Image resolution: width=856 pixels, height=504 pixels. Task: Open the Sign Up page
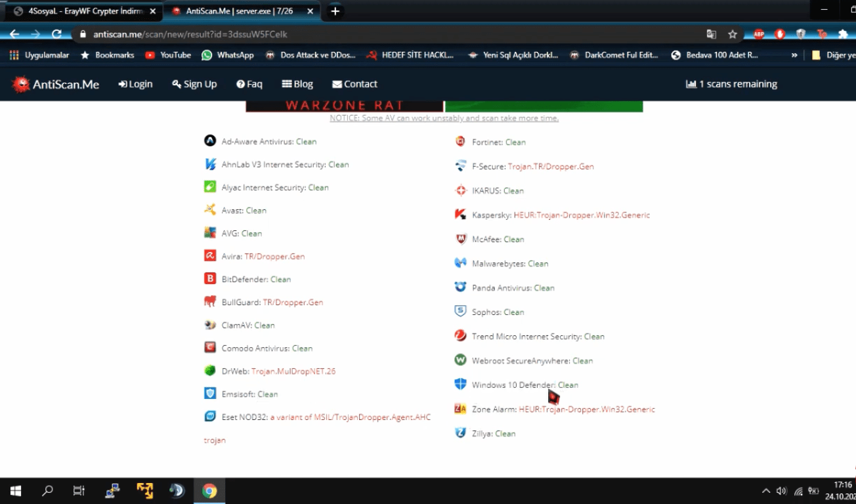(194, 84)
